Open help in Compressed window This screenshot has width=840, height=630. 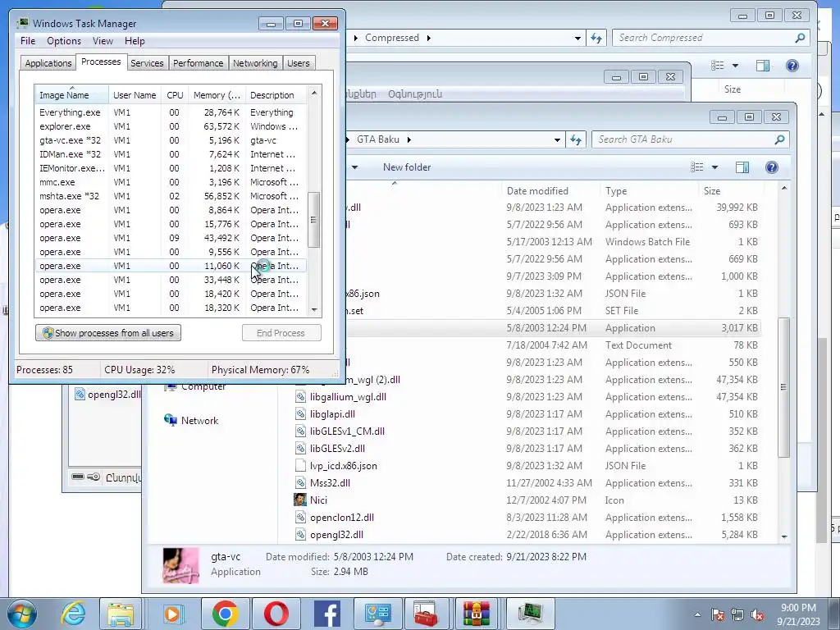[x=792, y=66]
